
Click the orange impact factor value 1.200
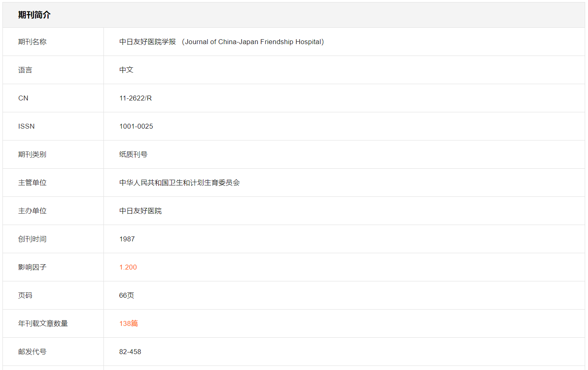pos(128,267)
